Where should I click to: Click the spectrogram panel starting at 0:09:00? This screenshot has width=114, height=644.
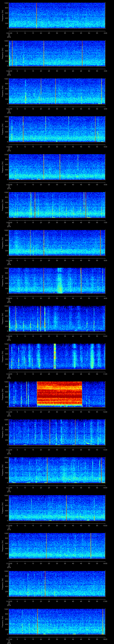coord(57,318)
